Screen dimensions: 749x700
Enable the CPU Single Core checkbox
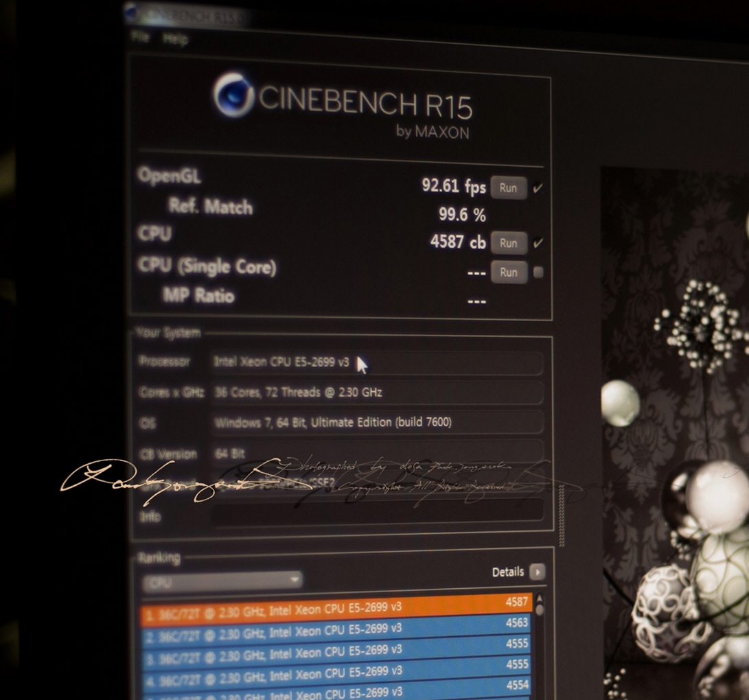pyautogui.click(x=538, y=272)
